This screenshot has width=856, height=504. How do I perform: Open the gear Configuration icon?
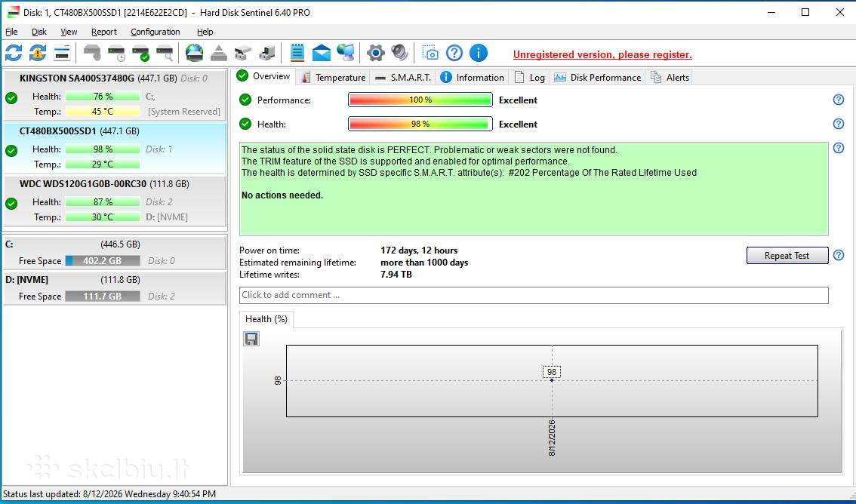tap(376, 53)
